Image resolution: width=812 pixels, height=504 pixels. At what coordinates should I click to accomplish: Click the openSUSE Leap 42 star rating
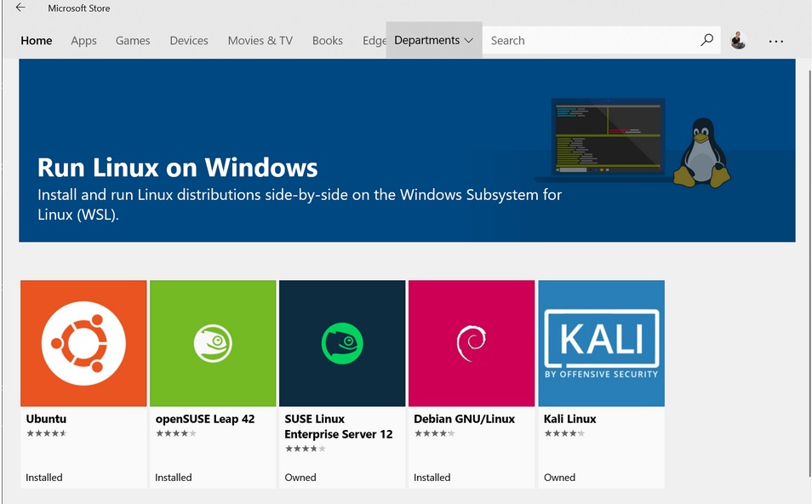[x=176, y=433]
